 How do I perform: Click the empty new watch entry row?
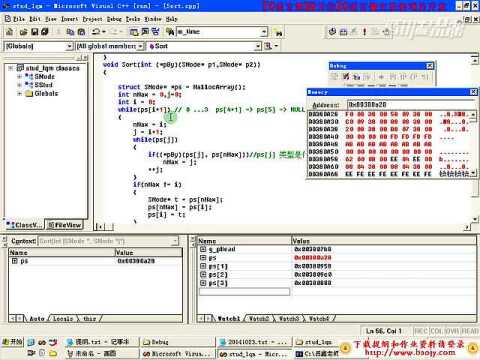tap(244, 292)
